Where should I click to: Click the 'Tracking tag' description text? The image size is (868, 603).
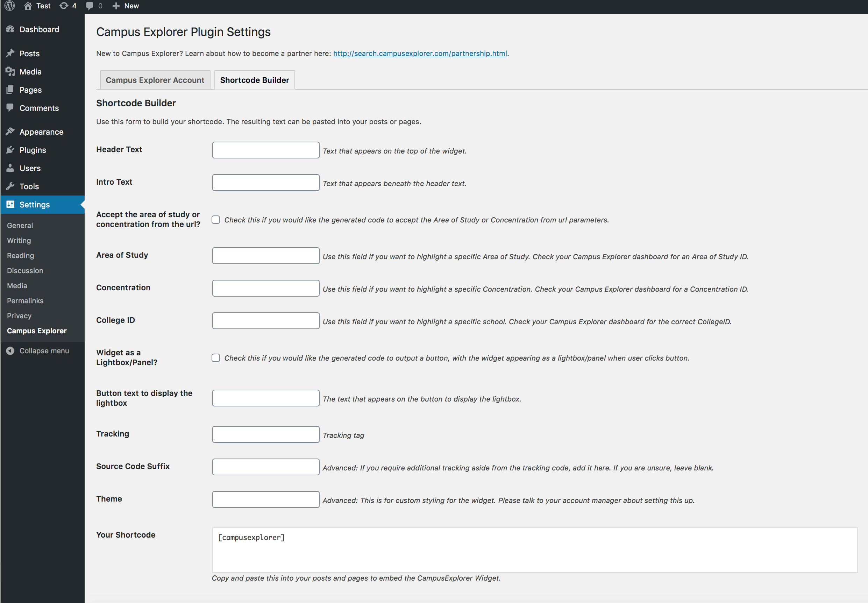click(343, 435)
